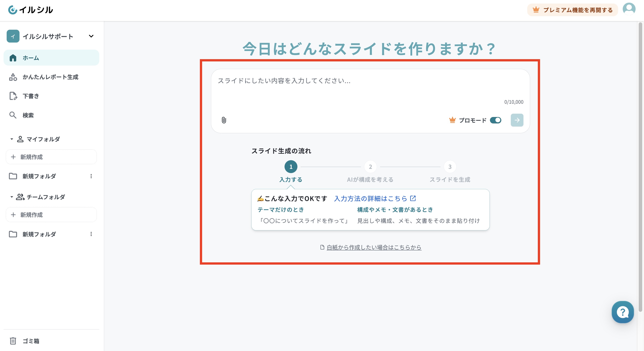Click the paperclip attach file icon

pyautogui.click(x=224, y=120)
